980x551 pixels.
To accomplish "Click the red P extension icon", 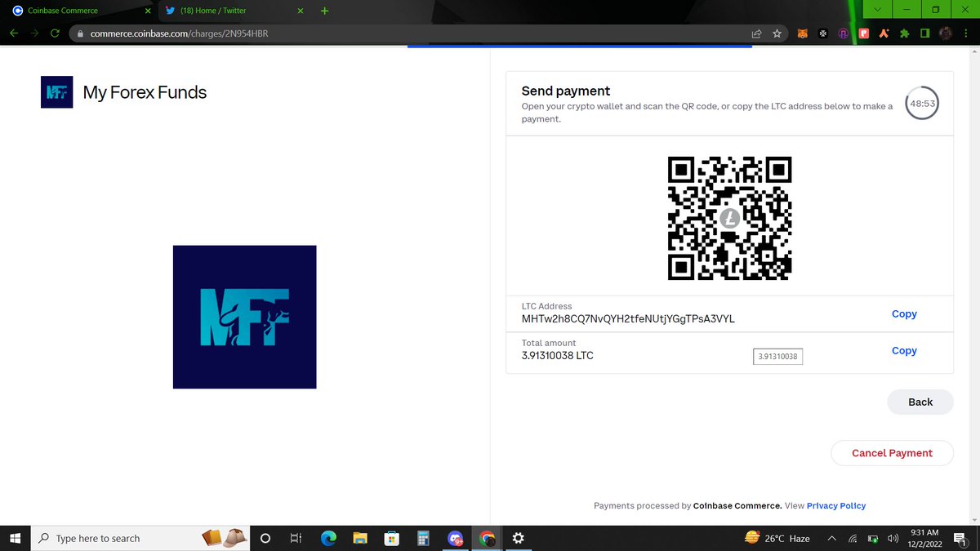I will click(863, 33).
